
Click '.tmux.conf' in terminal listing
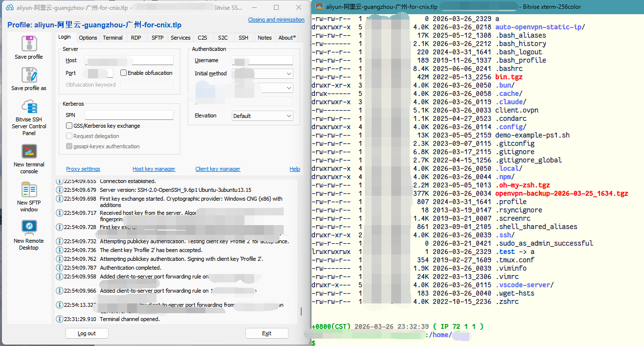tap(515, 260)
